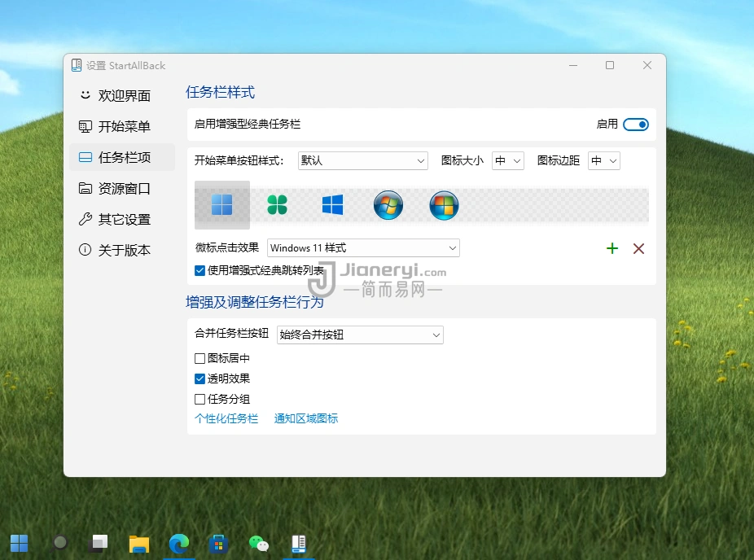Open the 资源窗口 sidebar page
Image resolution: width=754 pixels, height=560 pixels.
tap(122, 188)
